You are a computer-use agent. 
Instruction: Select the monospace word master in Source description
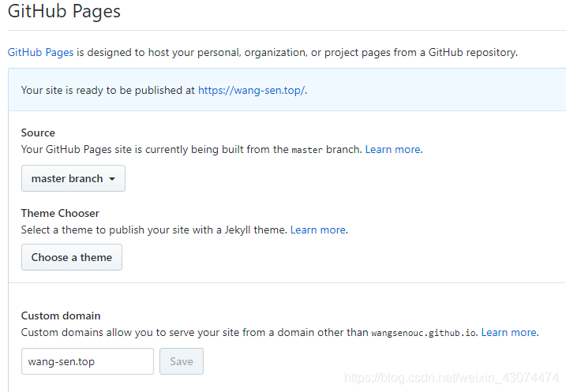307,150
